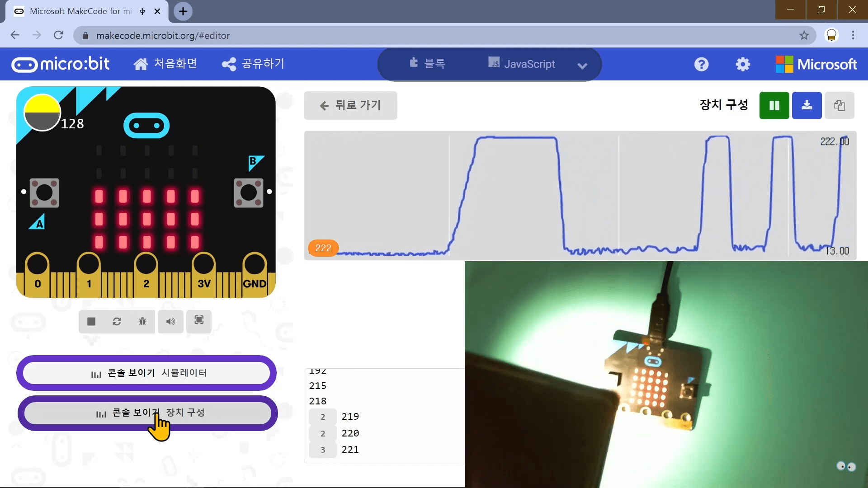This screenshot has width=868, height=488.
Task: Click simulator 3V pin
Action: pos(203,274)
